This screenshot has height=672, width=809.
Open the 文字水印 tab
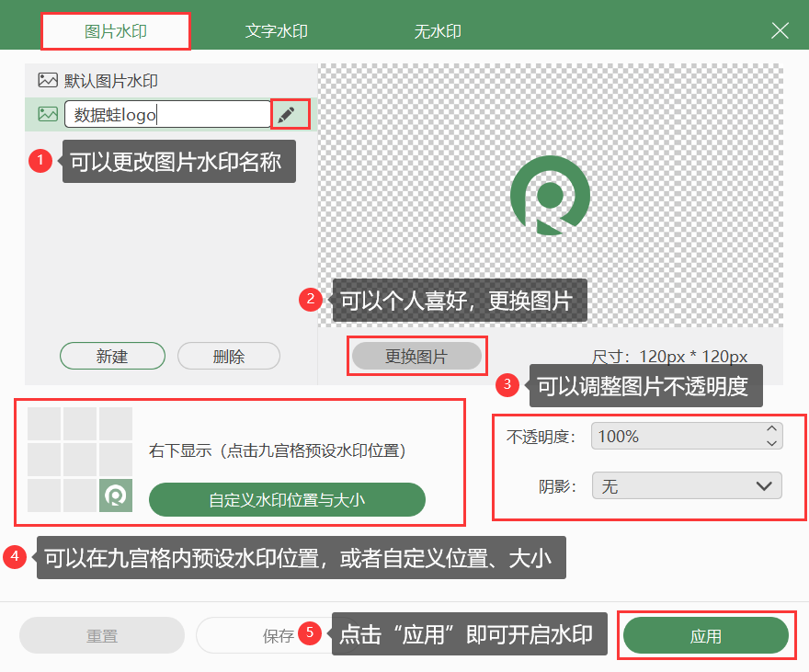pyautogui.click(x=277, y=31)
